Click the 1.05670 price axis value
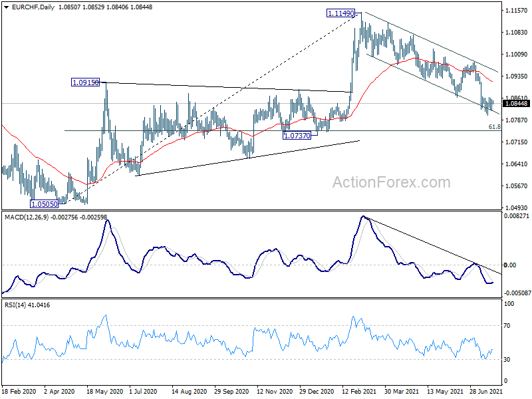The height and width of the screenshot is (399, 532). (517, 186)
